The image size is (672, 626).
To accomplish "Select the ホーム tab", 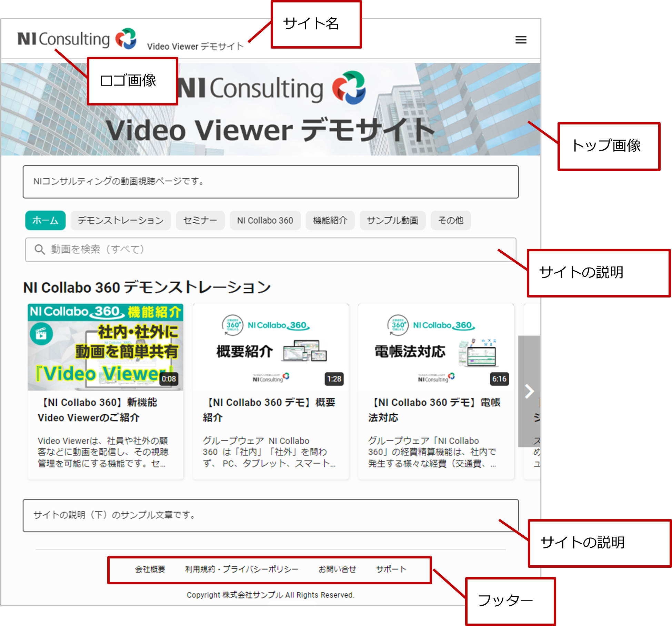I will point(45,220).
